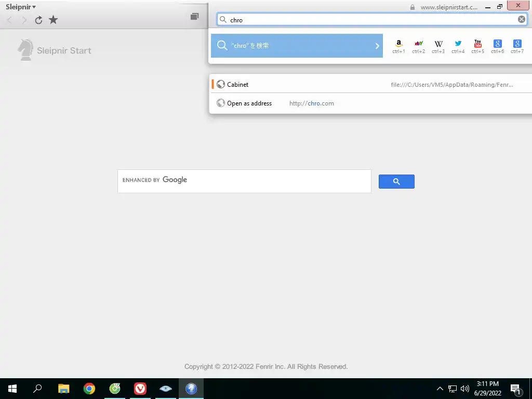Click the padlock security icon
Image resolution: width=532 pixels, height=399 pixels.
(412, 7)
